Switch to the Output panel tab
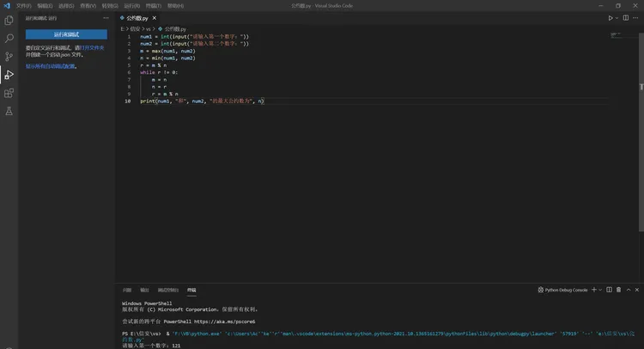Screen dimensions: 644x349 pos(144,291)
